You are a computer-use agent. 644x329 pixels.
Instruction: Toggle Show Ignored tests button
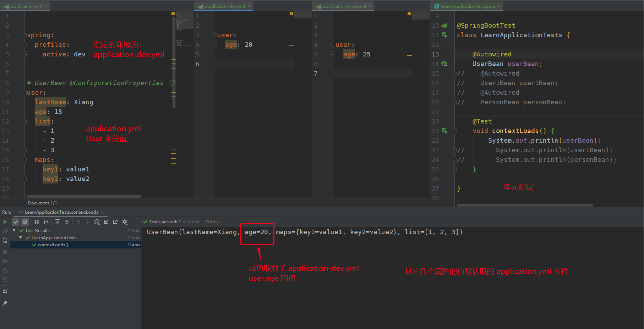(25, 222)
